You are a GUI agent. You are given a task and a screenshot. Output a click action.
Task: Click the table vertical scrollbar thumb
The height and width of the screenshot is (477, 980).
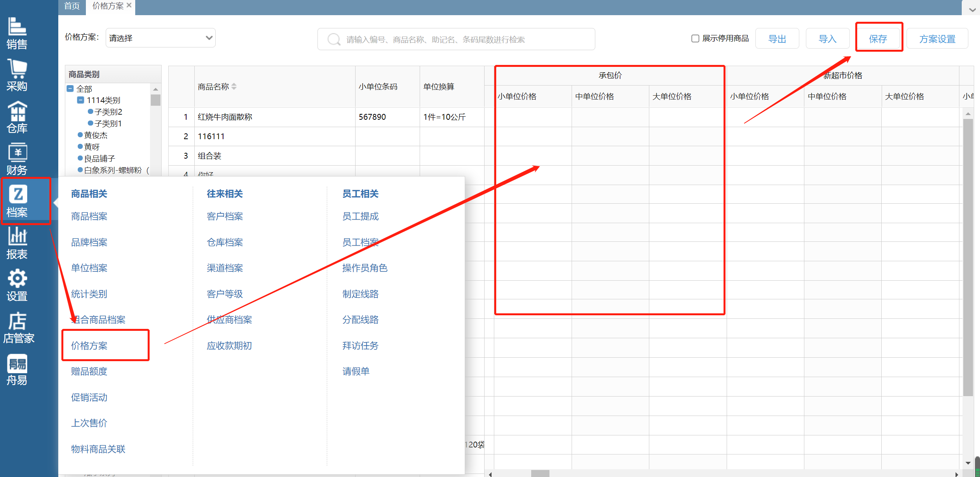968,257
